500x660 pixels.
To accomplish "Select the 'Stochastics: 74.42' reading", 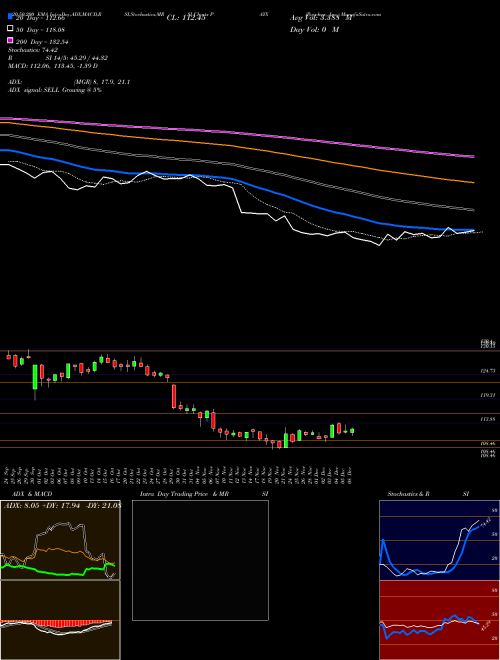I will (x=33, y=50).
